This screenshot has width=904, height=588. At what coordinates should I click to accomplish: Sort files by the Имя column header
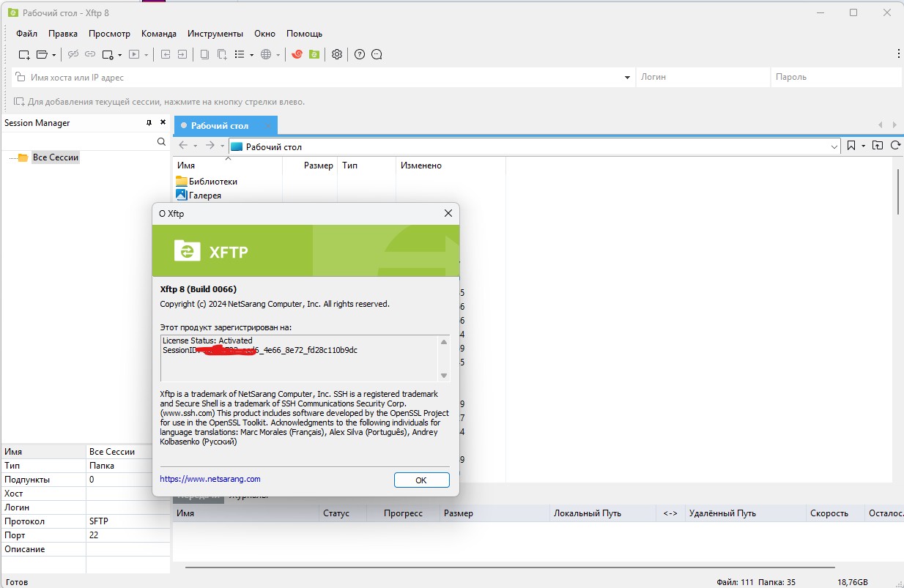tap(228, 165)
